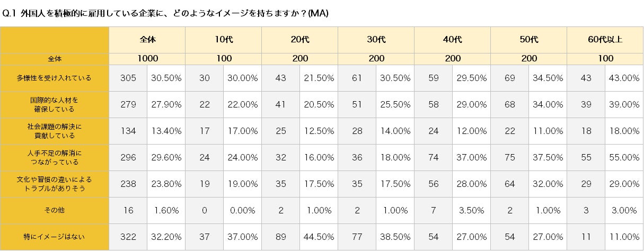Image resolution: width=644 pixels, height=251 pixels.
Task: Select the 40代 column header
Action: (x=452, y=40)
